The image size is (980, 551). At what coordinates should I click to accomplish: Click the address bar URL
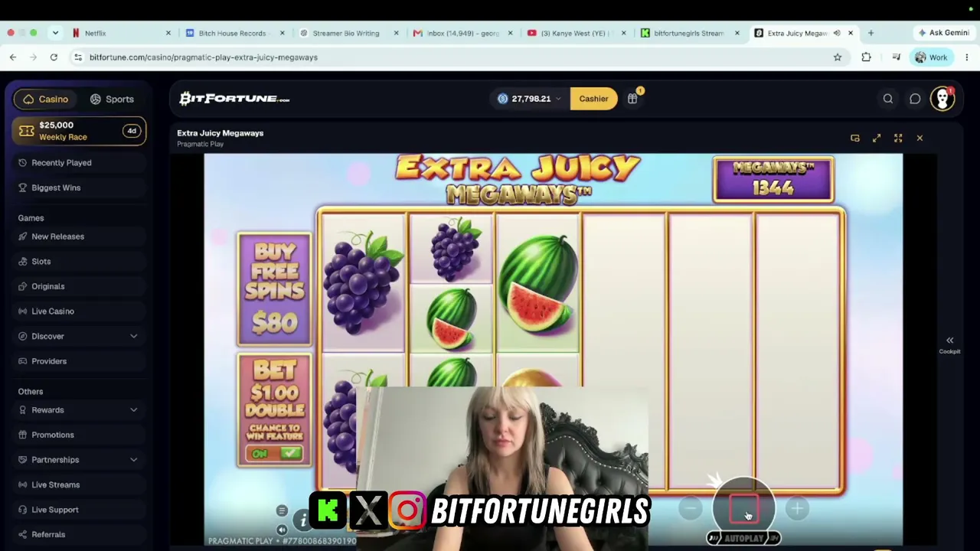(x=203, y=57)
